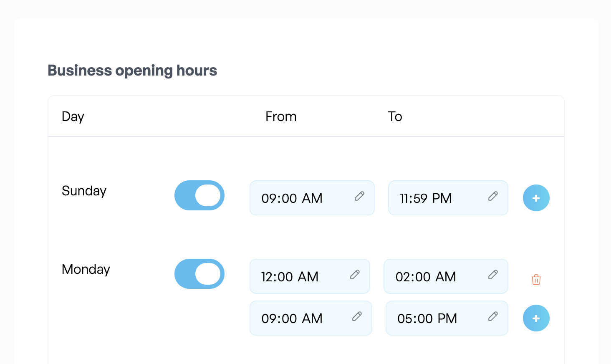Image resolution: width=611 pixels, height=364 pixels.
Task: Click pencil icon in Sunday 11:59 PM field
Action: pyautogui.click(x=493, y=196)
